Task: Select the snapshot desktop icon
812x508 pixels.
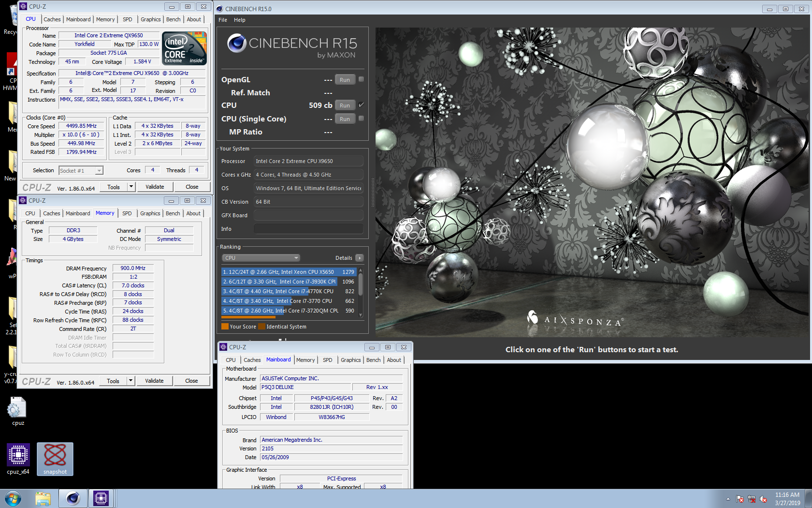Action: (x=55, y=459)
